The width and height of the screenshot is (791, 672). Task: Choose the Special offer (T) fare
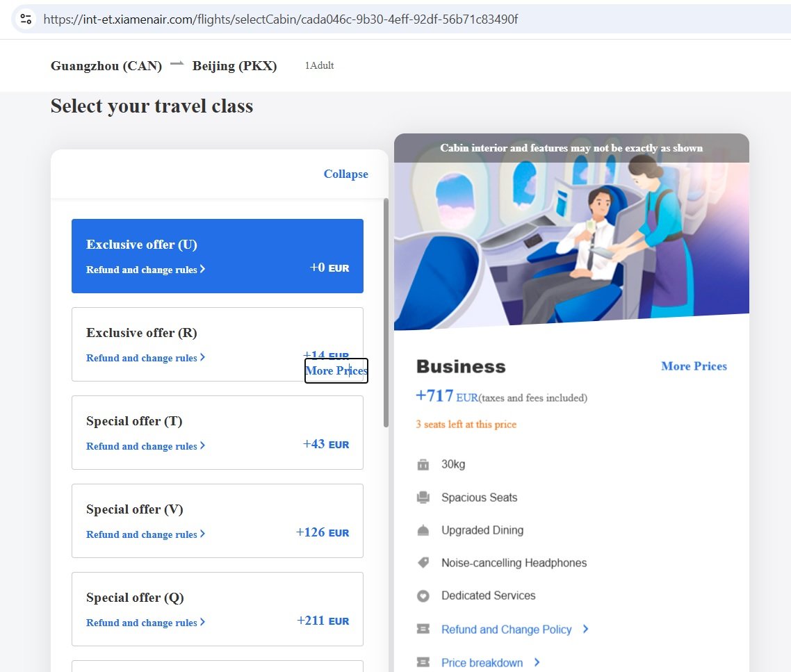[217, 432]
